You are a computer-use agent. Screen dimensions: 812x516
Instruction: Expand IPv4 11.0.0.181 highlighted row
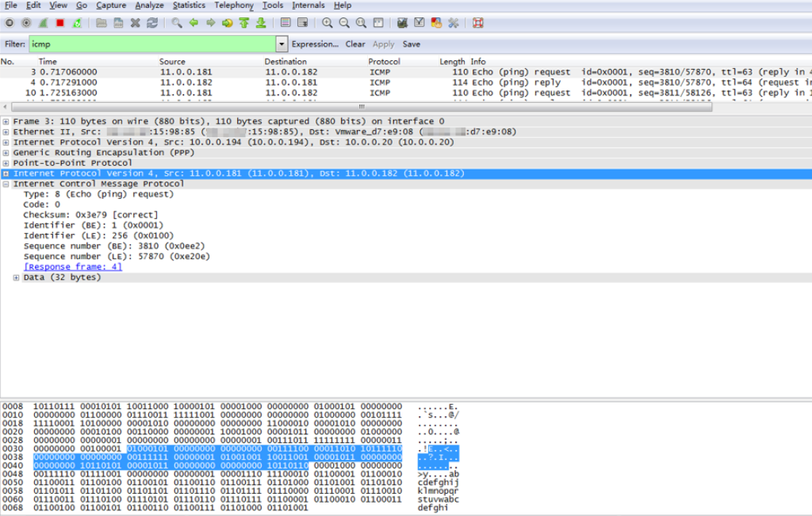[x=6, y=174]
